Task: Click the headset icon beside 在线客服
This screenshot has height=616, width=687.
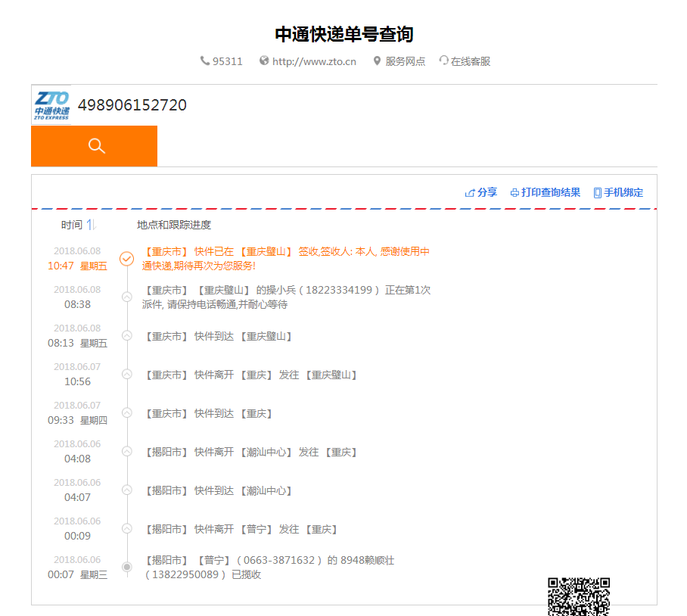Action: pyautogui.click(x=444, y=61)
